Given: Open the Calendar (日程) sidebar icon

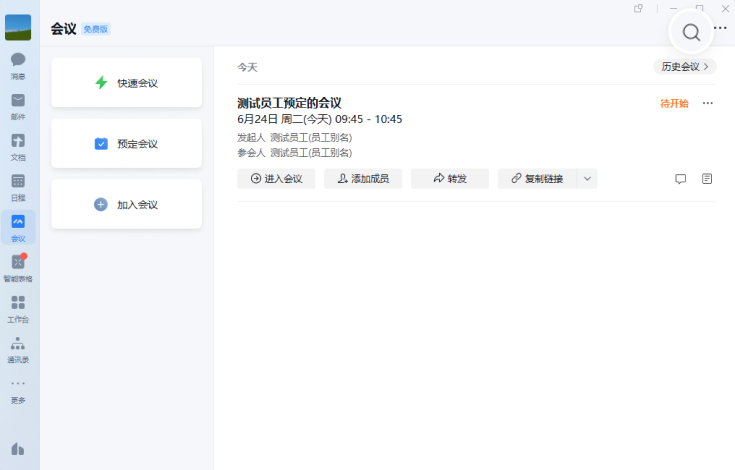Looking at the screenshot, I should (18, 186).
